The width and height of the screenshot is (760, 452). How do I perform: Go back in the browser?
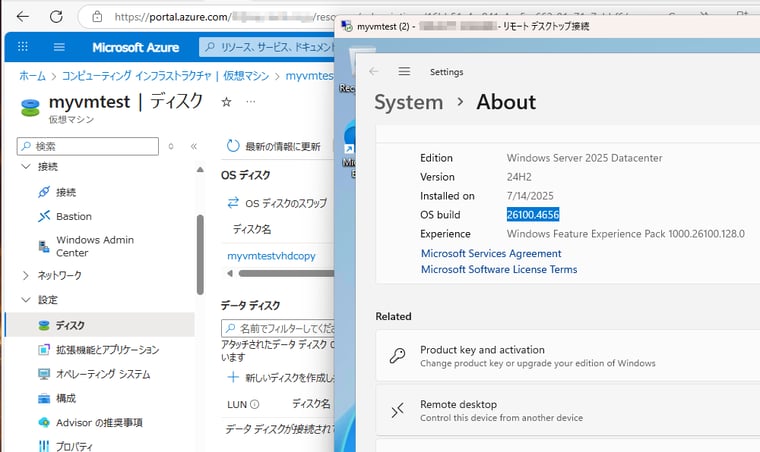[x=22, y=16]
